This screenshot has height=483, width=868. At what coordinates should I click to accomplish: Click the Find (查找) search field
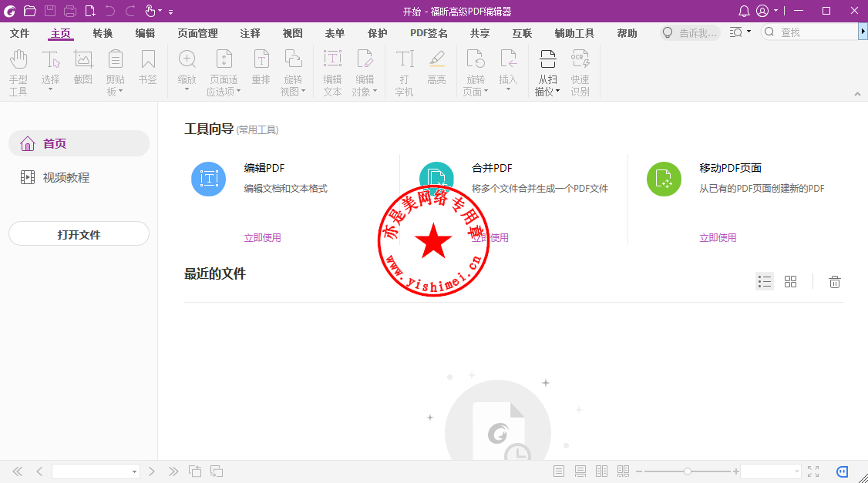tap(808, 32)
